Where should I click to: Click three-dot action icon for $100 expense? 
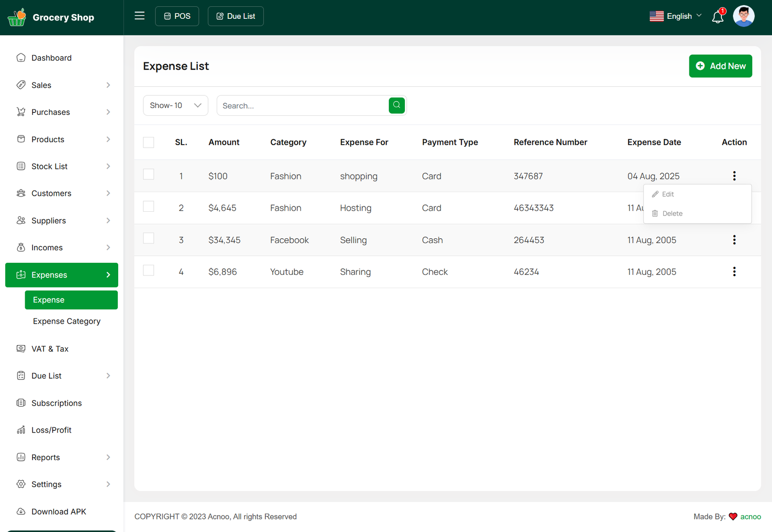[x=734, y=176]
